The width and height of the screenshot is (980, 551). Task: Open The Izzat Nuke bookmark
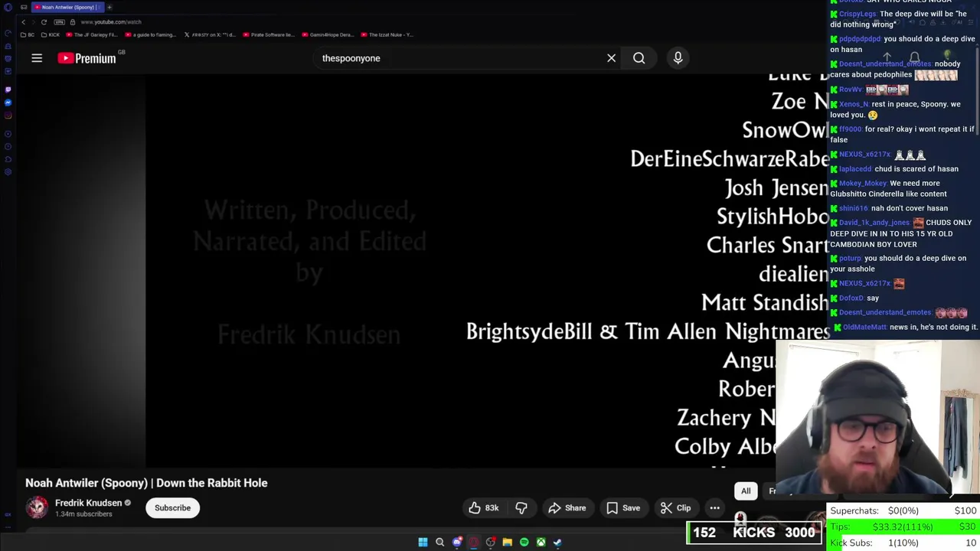coord(387,34)
